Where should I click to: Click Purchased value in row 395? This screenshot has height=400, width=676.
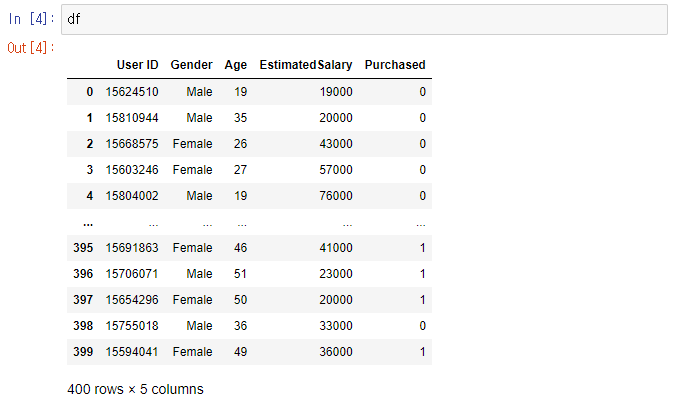(422, 248)
